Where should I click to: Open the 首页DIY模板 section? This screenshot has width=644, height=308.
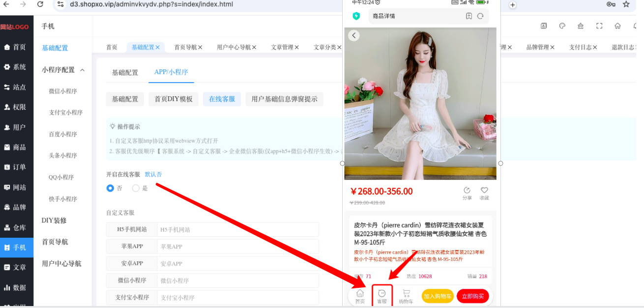click(173, 99)
